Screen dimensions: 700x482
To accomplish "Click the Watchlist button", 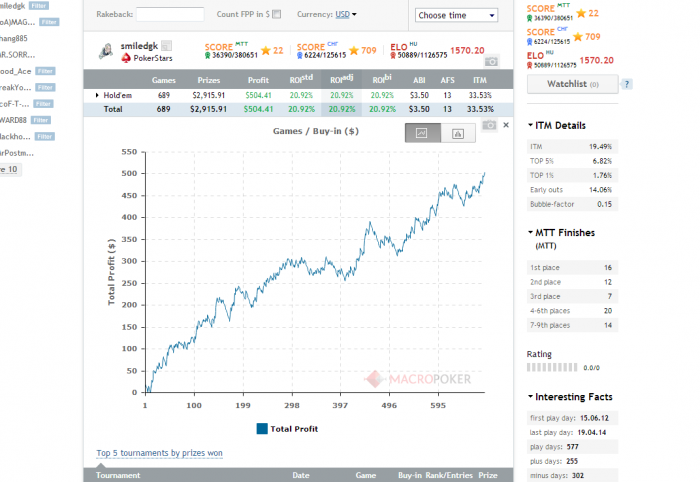I will pos(573,84).
